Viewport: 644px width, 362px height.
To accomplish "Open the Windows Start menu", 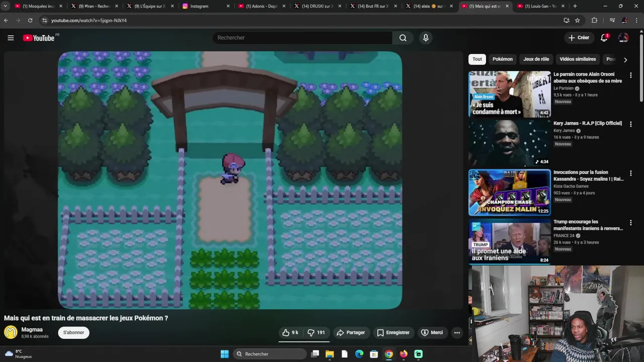I will click(x=224, y=354).
